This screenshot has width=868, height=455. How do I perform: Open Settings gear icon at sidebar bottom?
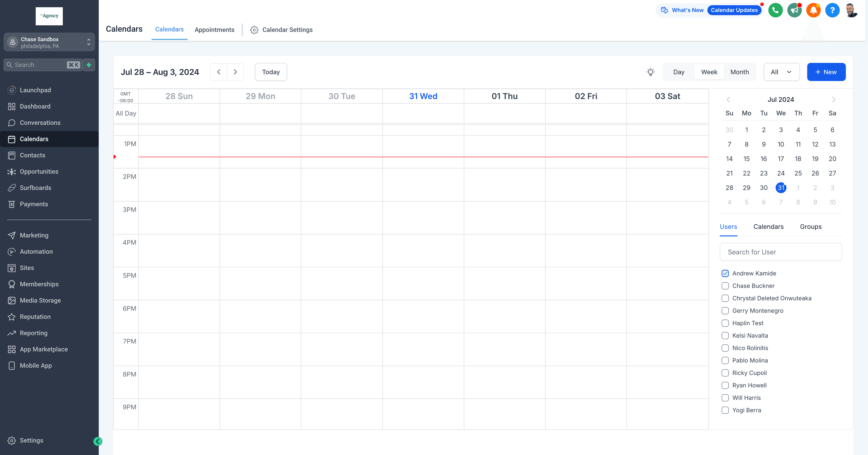tap(12, 441)
